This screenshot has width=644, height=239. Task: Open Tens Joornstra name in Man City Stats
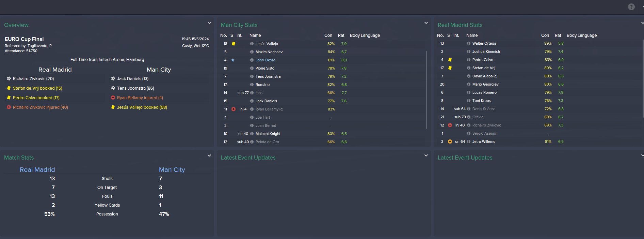[x=268, y=76]
